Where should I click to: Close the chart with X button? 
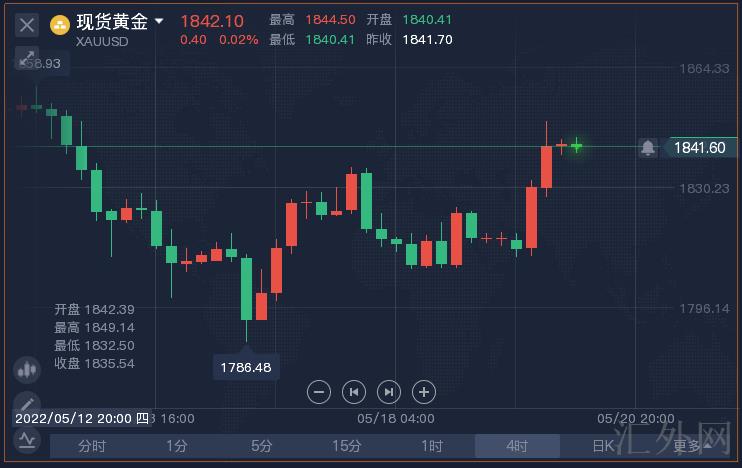point(27,24)
